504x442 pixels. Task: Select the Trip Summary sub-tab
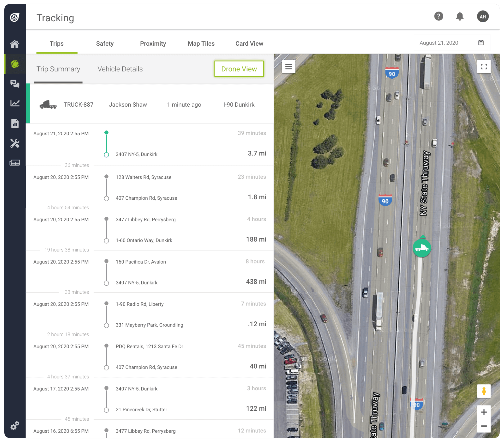[x=58, y=69]
